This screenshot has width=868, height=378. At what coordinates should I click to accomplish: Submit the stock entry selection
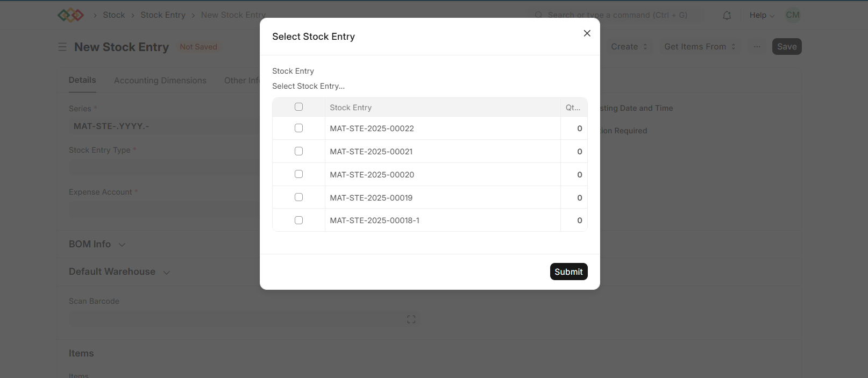click(x=568, y=272)
